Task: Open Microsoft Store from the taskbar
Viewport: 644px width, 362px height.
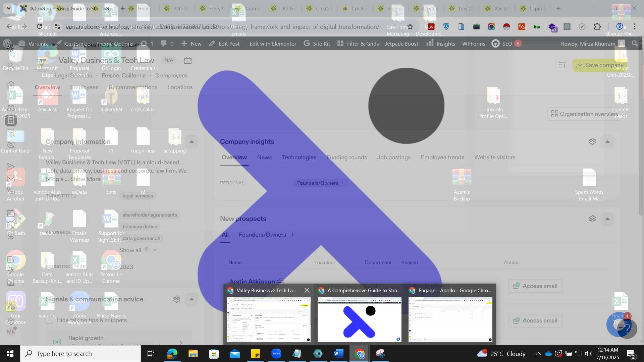Action: point(214,354)
